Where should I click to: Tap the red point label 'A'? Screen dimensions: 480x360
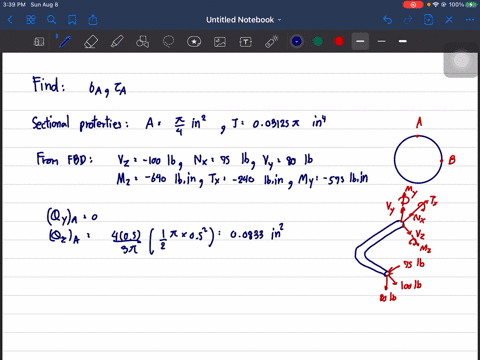[x=419, y=122]
